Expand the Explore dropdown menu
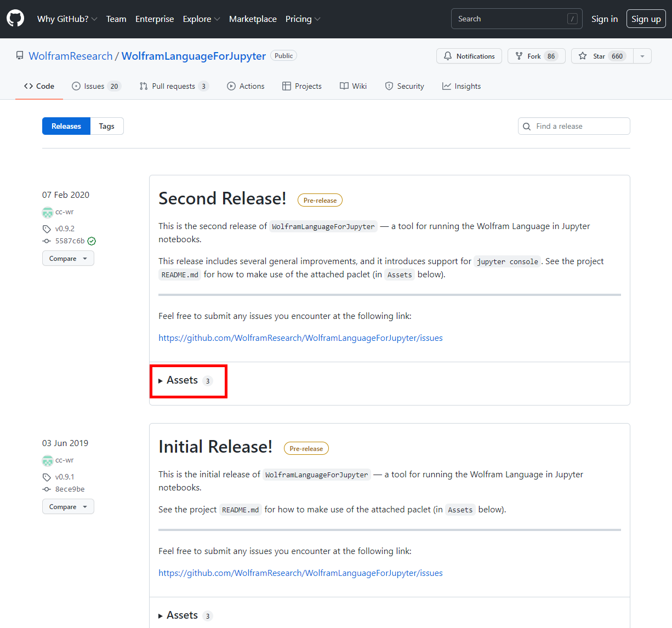Image resolution: width=672 pixels, height=628 pixels. (201, 19)
